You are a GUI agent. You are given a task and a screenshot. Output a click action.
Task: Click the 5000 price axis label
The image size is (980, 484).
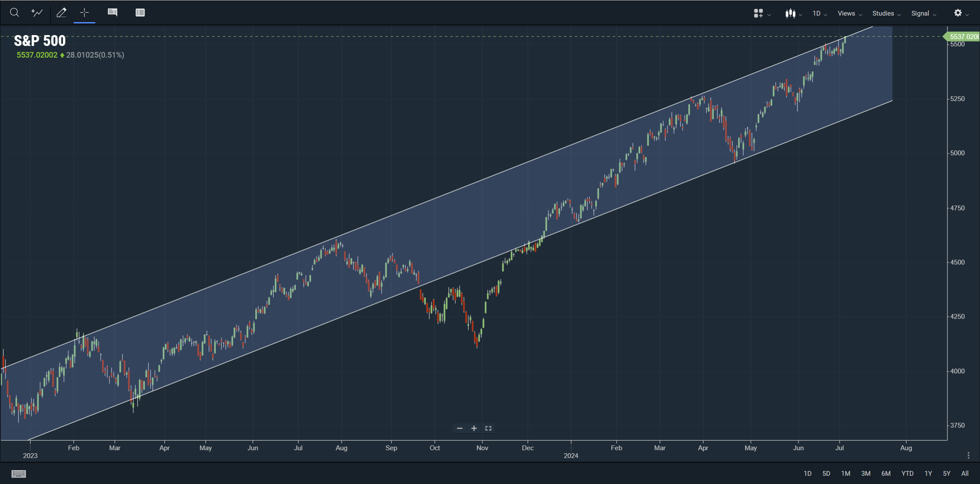pos(957,153)
